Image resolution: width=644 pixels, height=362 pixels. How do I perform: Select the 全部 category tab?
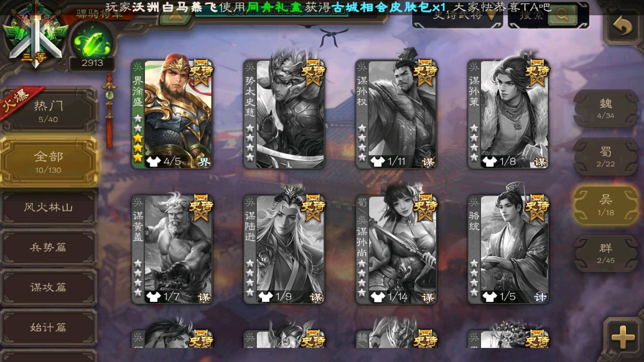click(48, 162)
